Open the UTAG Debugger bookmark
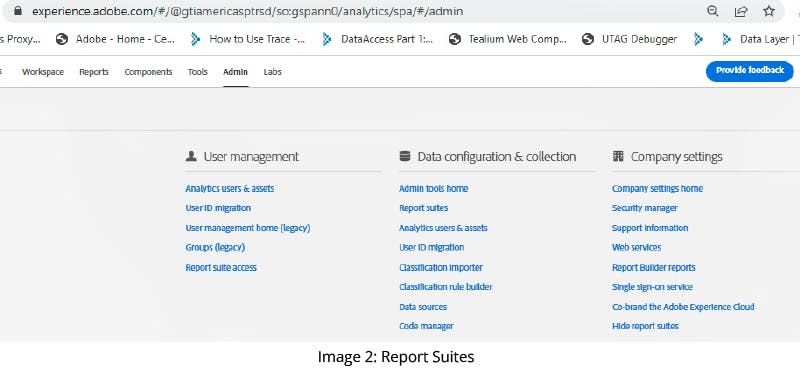The width and height of the screenshot is (800, 370). 630,39
